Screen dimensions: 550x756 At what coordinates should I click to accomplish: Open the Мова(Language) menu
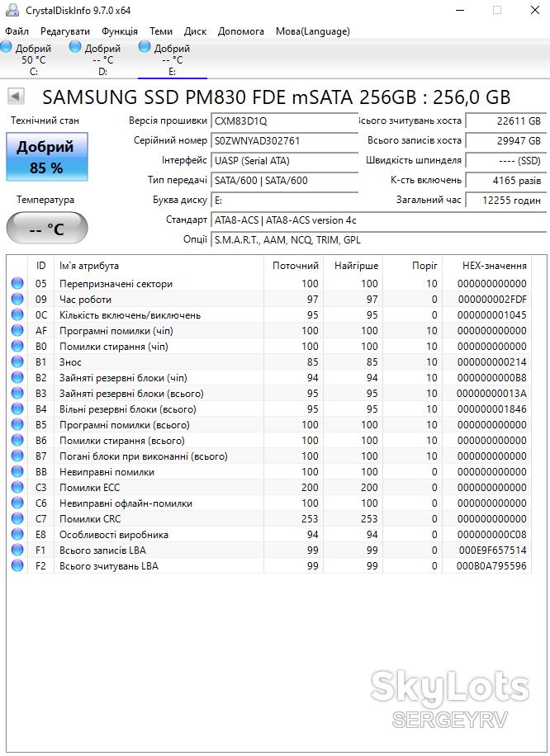tap(313, 31)
